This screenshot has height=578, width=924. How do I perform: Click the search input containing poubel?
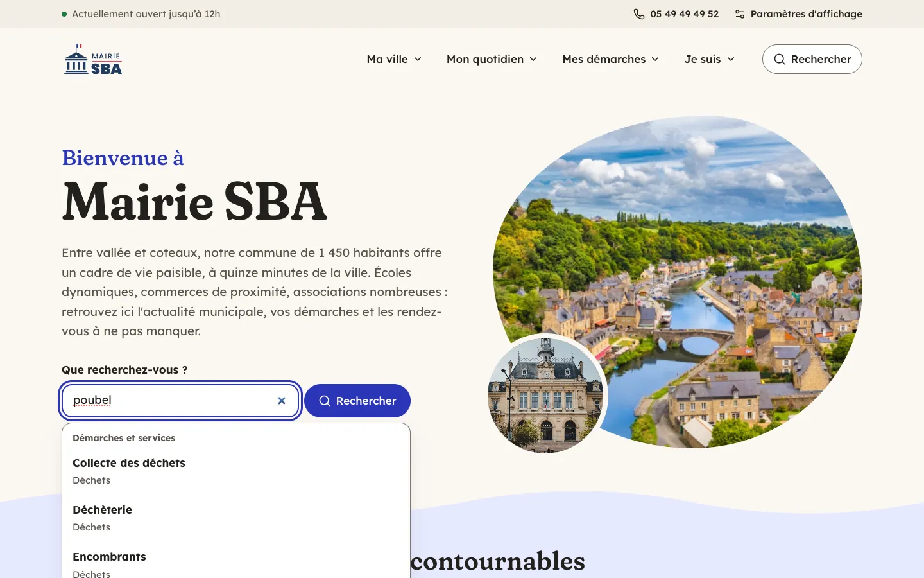coord(180,401)
